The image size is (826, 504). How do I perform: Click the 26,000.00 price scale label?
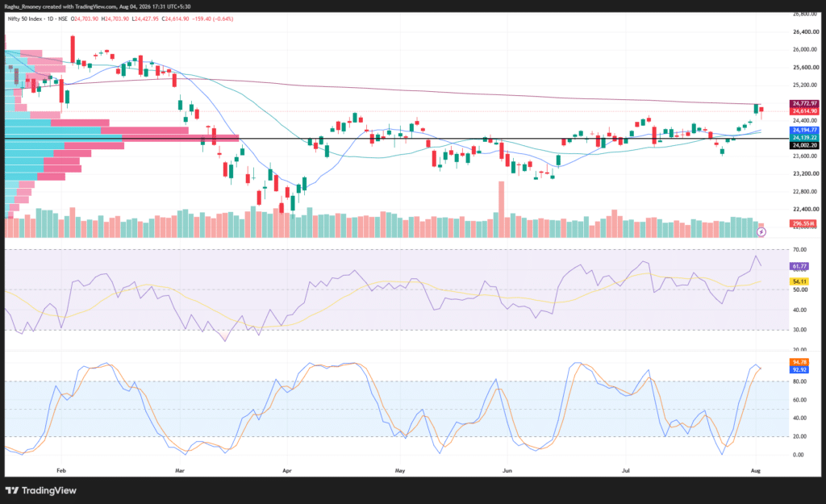click(806, 49)
